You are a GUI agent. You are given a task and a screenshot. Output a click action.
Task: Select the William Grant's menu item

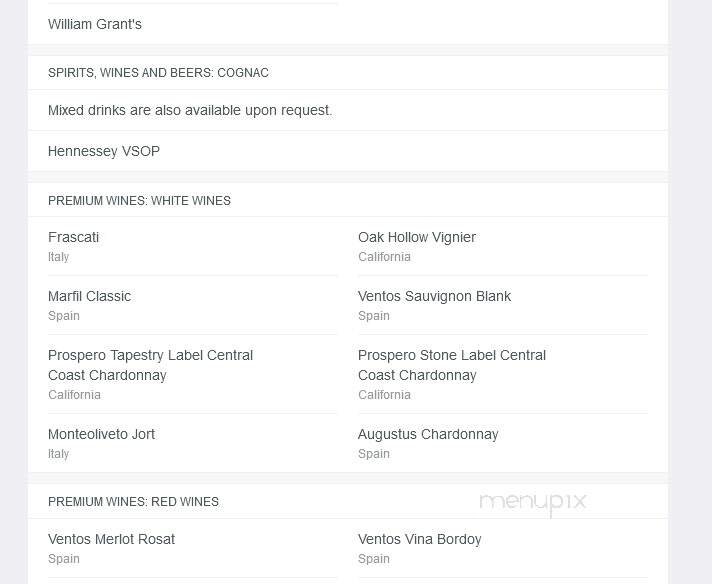click(x=95, y=24)
